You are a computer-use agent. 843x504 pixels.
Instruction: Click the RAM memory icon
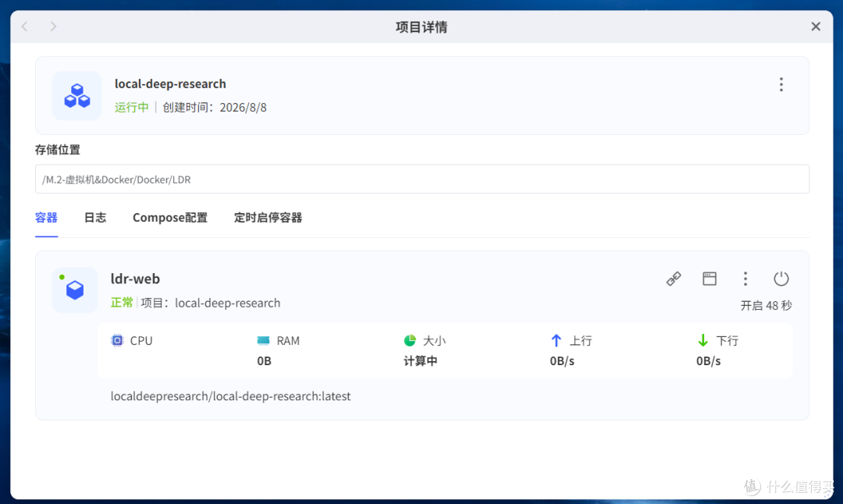coord(264,341)
